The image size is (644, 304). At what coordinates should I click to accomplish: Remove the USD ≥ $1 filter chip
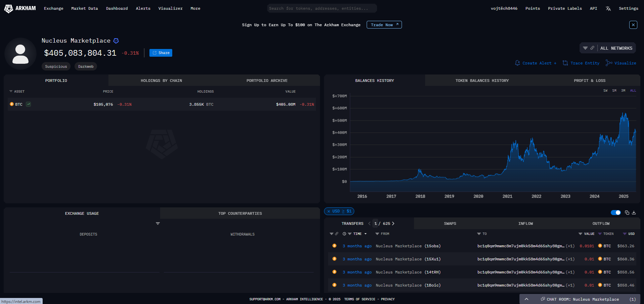point(329,211)
